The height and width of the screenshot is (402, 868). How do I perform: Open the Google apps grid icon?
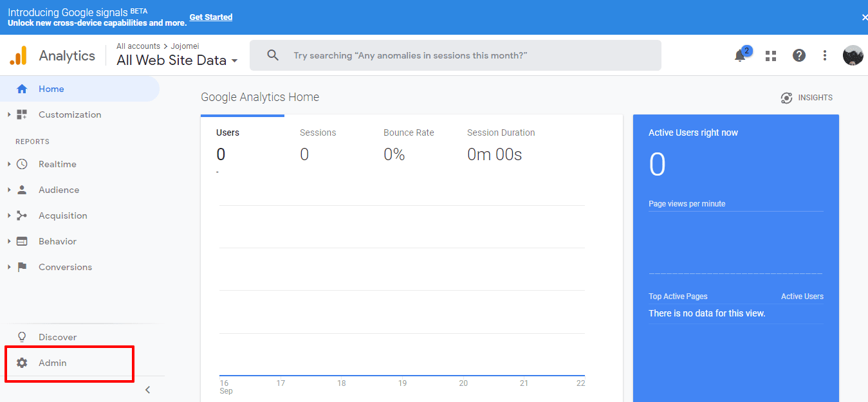[771, 56]
